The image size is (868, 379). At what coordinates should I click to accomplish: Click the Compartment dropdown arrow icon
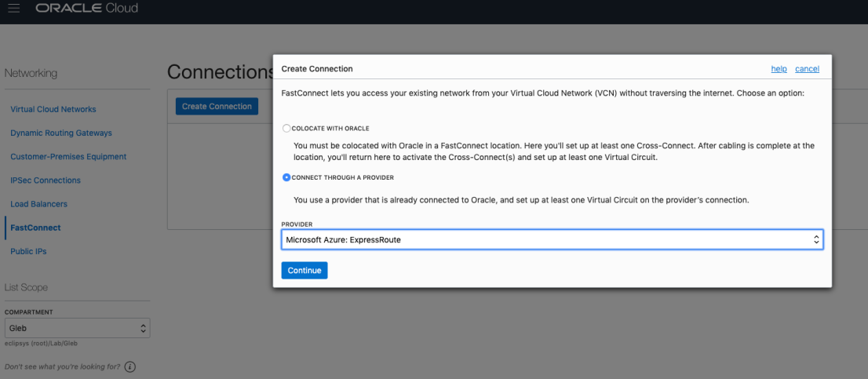[143, 327]
